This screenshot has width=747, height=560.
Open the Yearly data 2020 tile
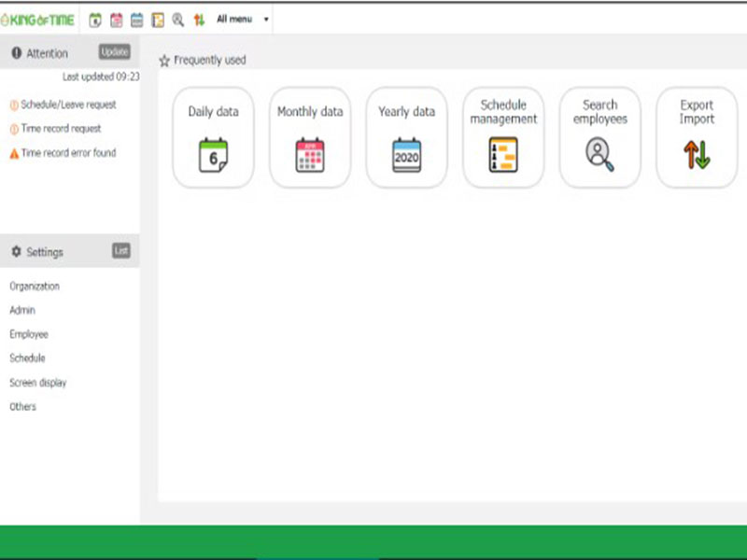pos(406,137)
